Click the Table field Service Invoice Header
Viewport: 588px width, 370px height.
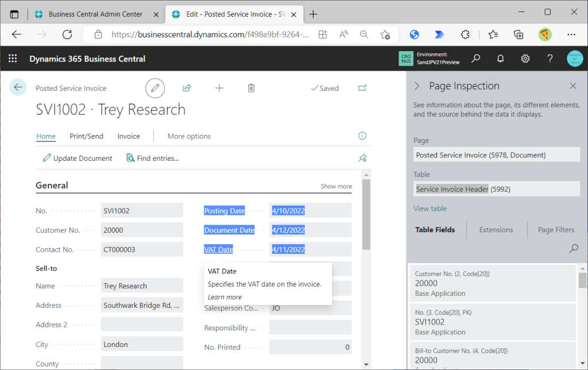coord(497,189)
